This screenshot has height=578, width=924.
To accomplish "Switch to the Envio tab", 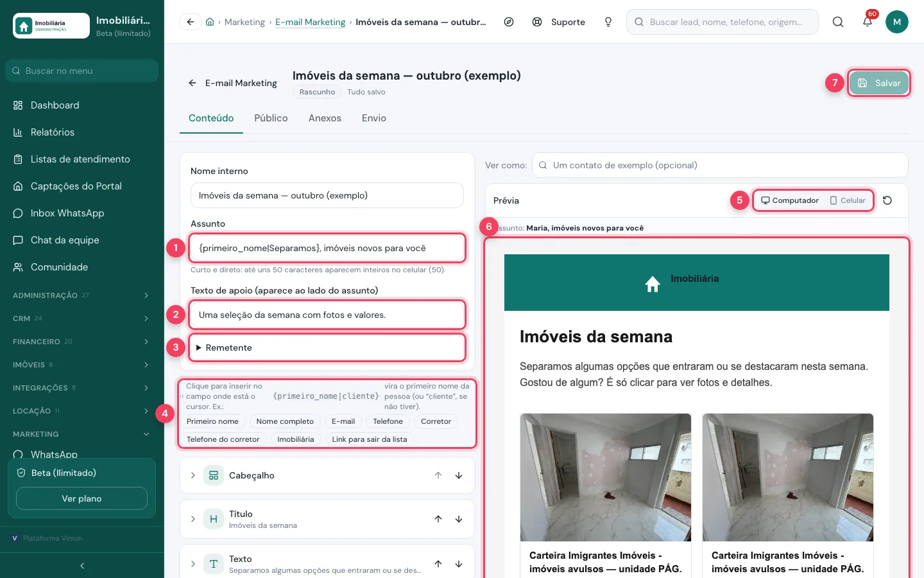I will click(x=374, y=118).
